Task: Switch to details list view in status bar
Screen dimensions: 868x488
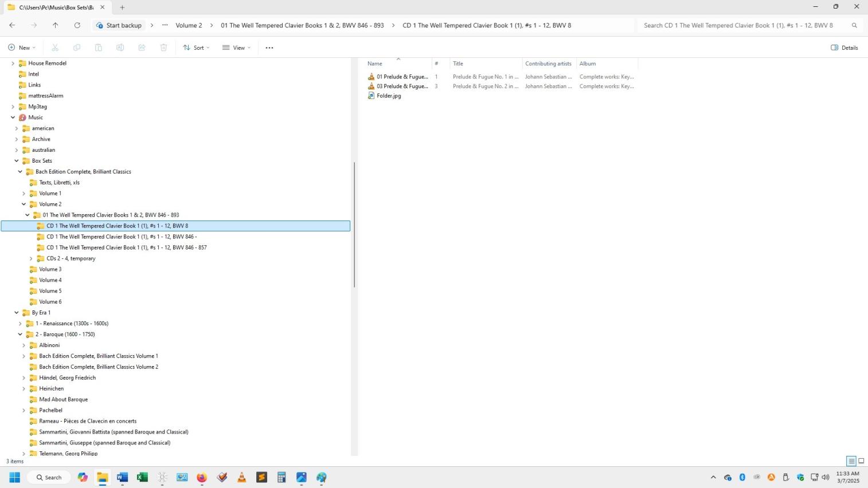Action: point(851,461)
